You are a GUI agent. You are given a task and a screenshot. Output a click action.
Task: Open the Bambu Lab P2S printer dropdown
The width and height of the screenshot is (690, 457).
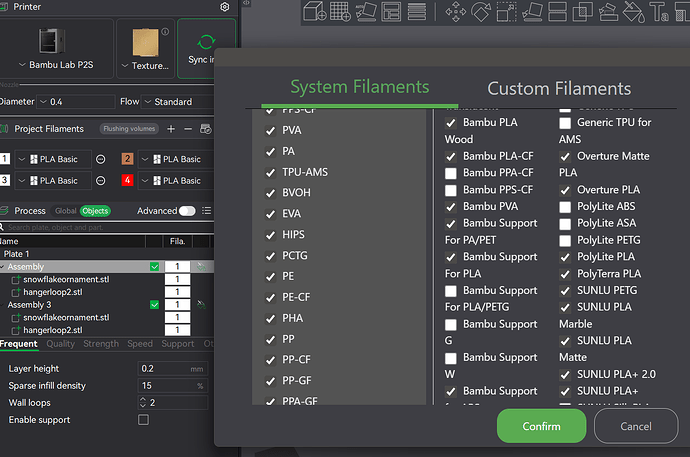pyautogui.click(x=56, y=65)
